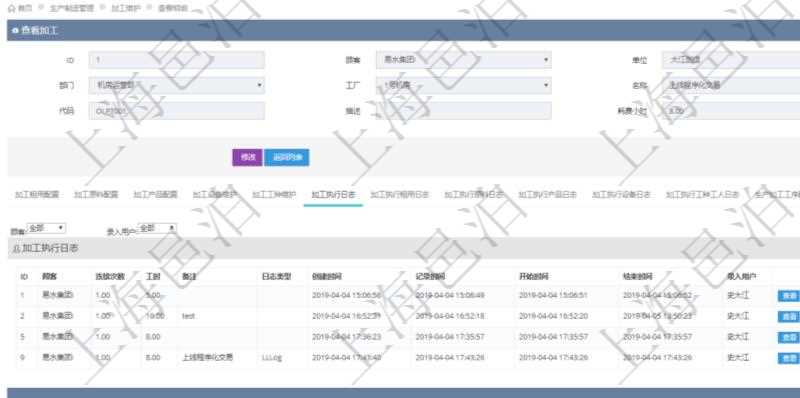Switch to the 加工工种维护 tab
Viewport: 800px width, 398px height.
click(274, 194)
